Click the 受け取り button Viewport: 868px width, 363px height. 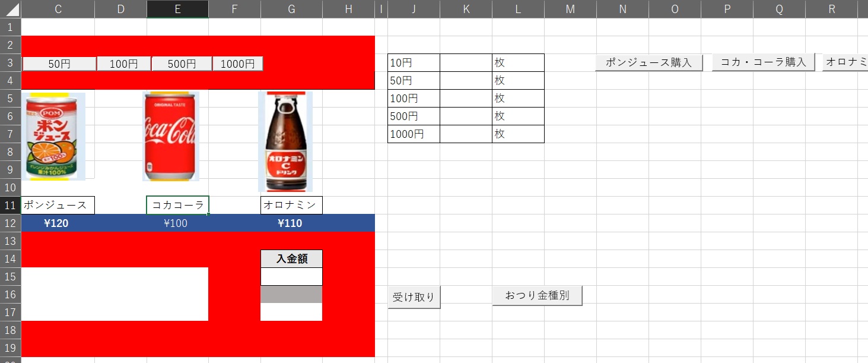click(x=414, y=297)
